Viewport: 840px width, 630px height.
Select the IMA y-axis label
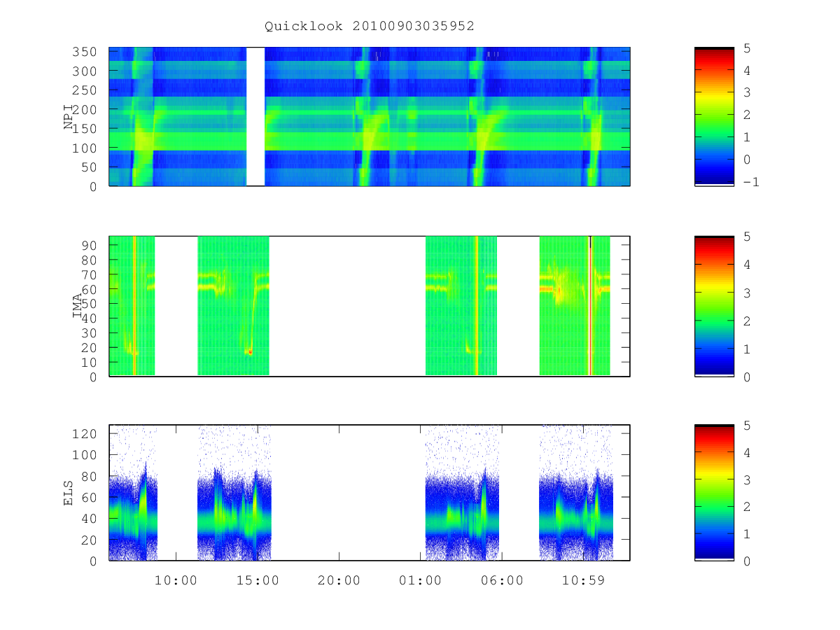[77, 307]
